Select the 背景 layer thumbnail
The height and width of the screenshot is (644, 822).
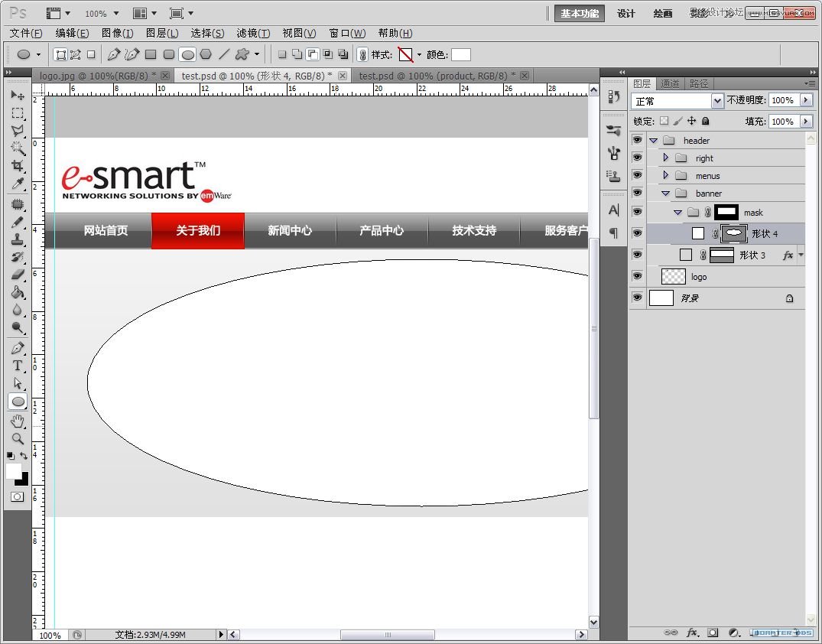[x=661, y=298]
